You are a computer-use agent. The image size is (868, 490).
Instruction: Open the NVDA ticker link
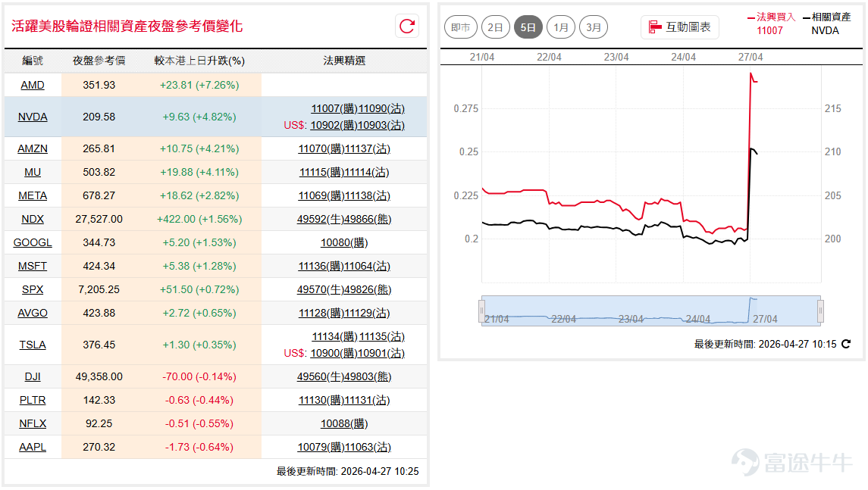33,117
